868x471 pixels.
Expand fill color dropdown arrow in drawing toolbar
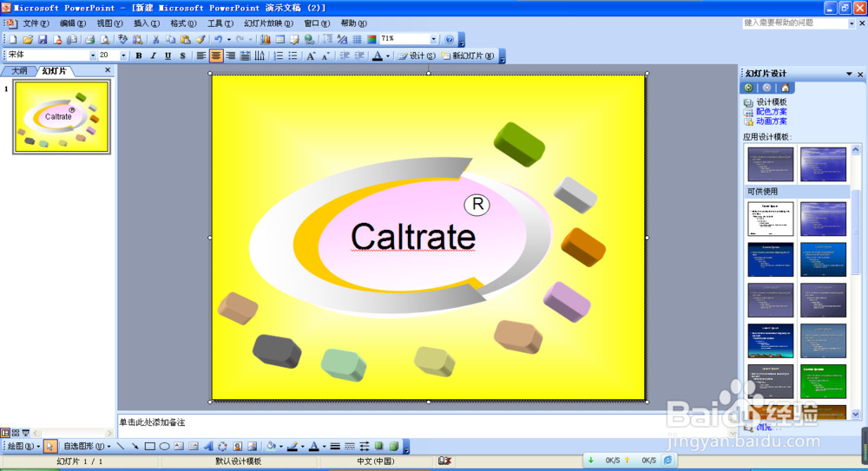[280, 446]
